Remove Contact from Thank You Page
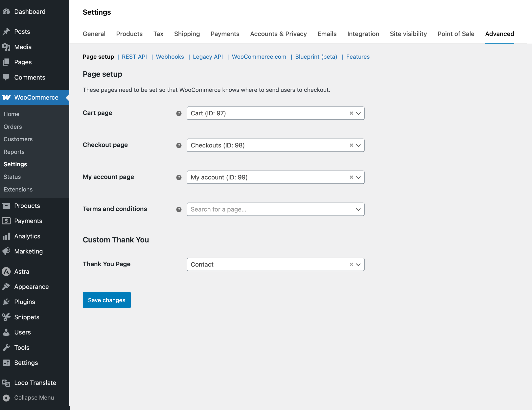This screenshot has width=532, height=410. (x=351, y=264)
